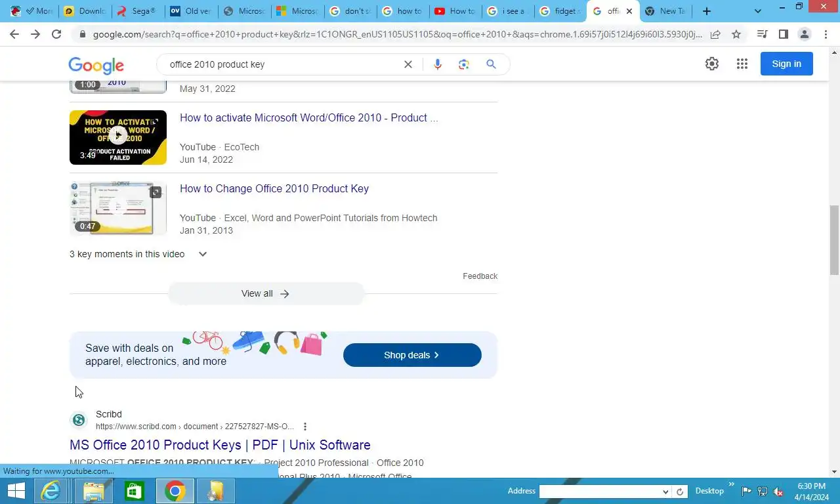Open How to activate Microsoft Word/Office 2010 link
840x504 pixels.
(308, 117)
